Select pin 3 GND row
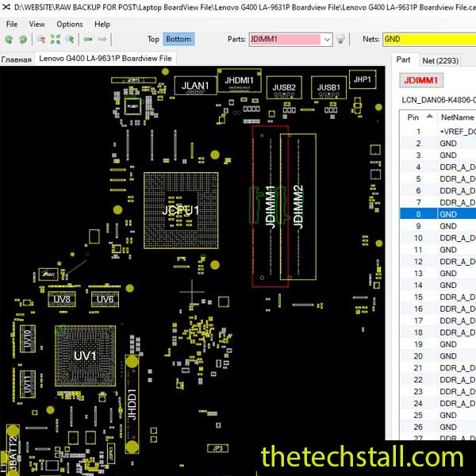Screen dimensions: 476x476 coord(438,155)
